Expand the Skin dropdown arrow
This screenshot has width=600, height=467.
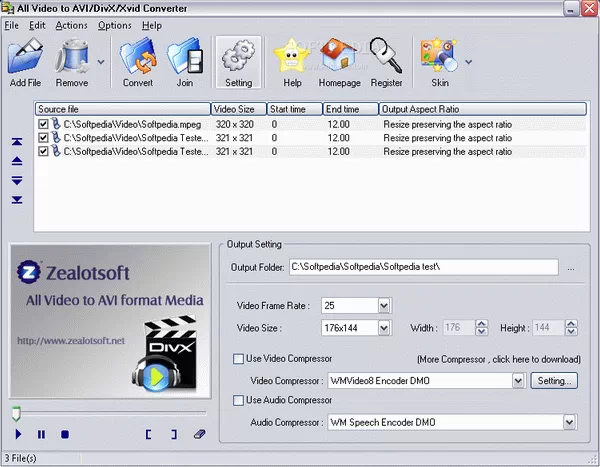pyautogui.click(x=468, y=62)
